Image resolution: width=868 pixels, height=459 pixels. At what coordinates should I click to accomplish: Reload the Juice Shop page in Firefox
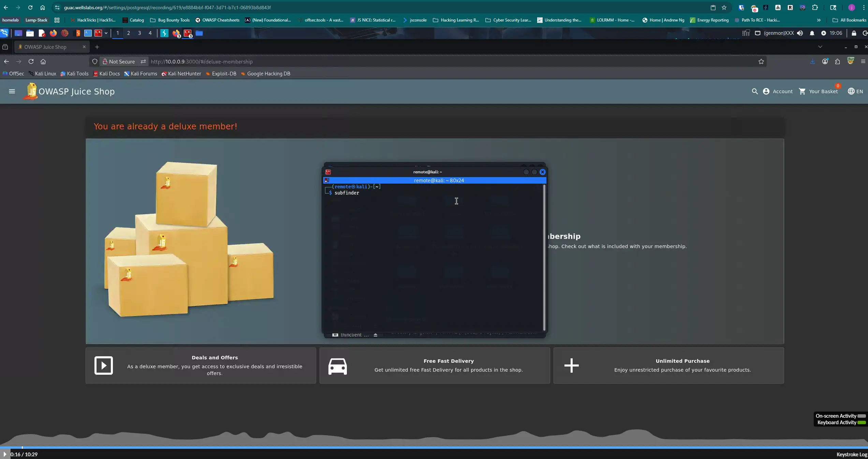(x=31, y=61)
